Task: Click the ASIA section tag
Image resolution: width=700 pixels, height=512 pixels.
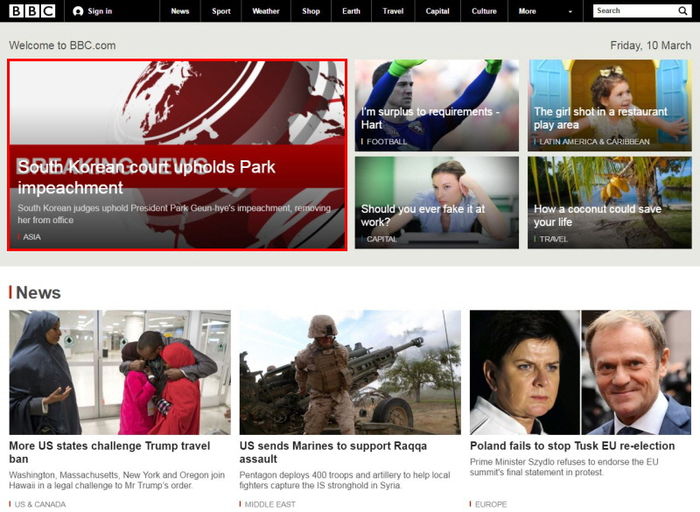Action: click(x=32, y=237)
